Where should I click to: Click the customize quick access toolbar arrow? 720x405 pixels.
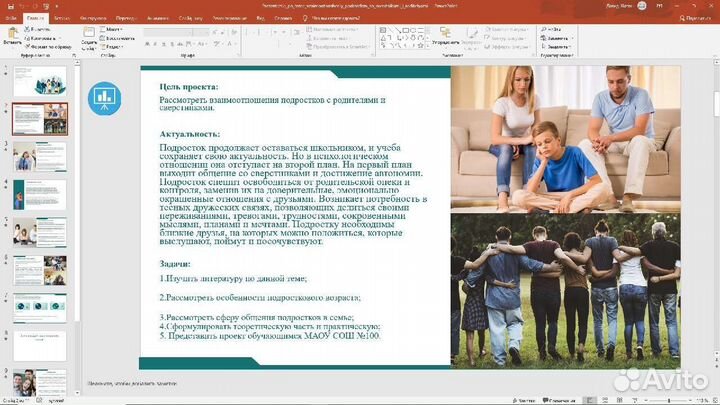[x=57, y=6]
